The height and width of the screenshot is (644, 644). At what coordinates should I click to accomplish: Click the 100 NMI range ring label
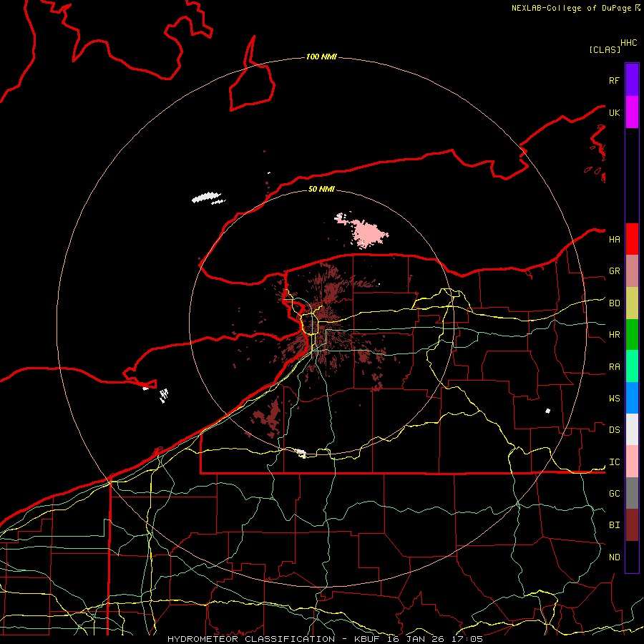[321, 57]
